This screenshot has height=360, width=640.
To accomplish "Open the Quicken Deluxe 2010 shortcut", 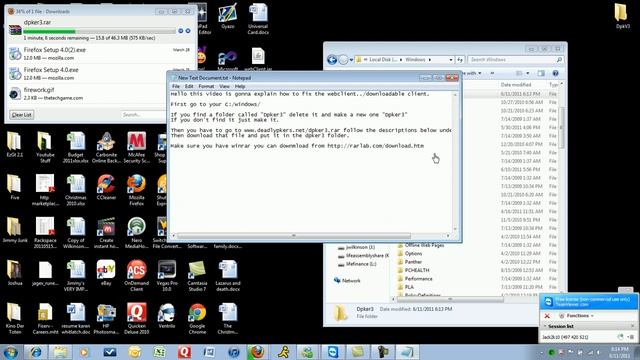I will point(136,318).
